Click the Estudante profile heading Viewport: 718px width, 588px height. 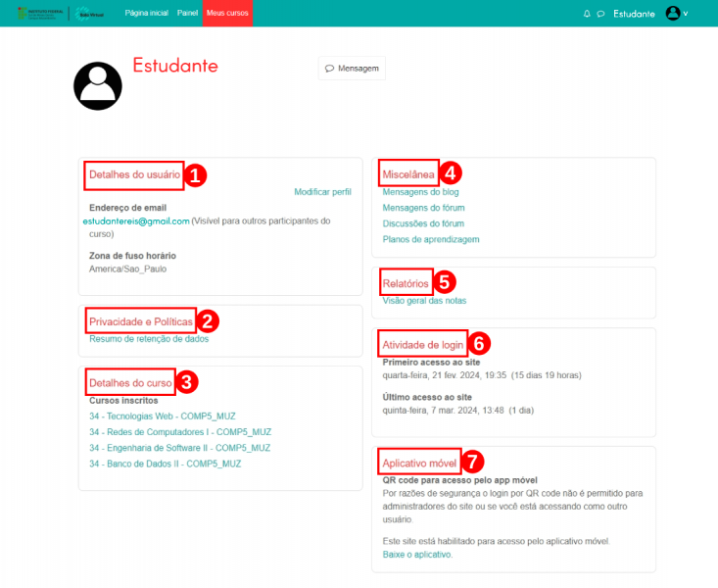coord(175,66)
